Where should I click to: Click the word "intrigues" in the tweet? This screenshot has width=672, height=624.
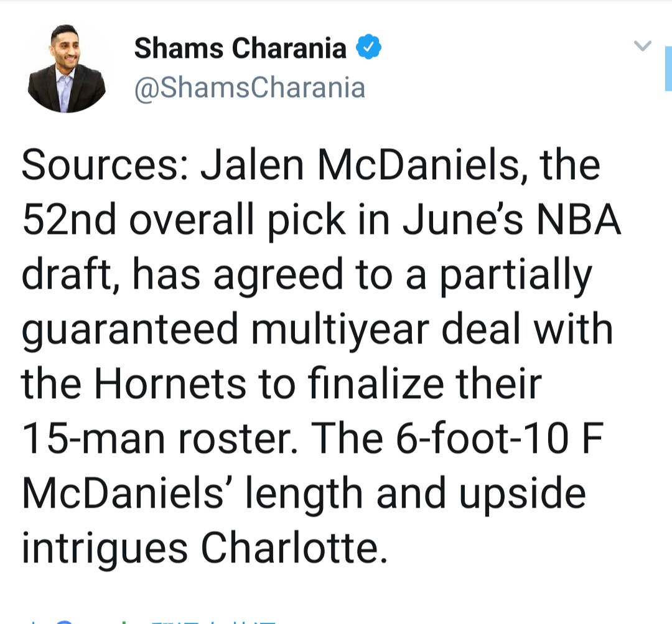pos(105,548)
